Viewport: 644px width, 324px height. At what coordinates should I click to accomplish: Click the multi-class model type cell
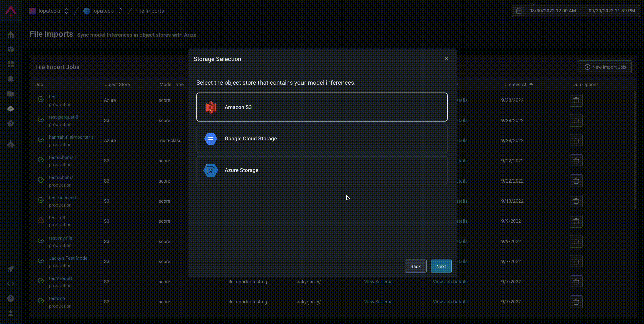click(170, 140)
